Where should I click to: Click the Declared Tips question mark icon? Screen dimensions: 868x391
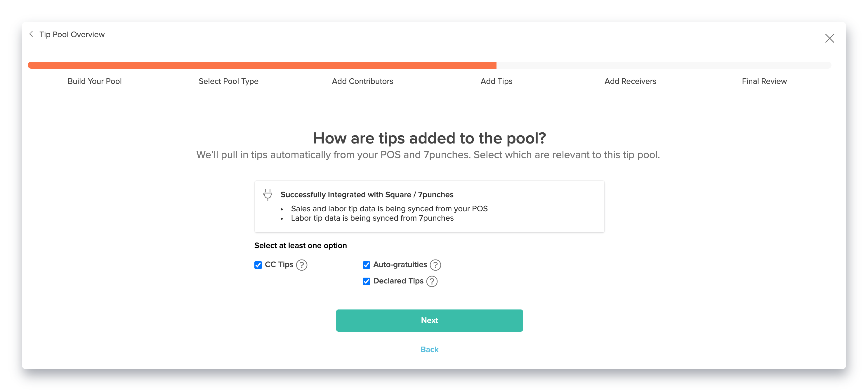click(432, 281)
